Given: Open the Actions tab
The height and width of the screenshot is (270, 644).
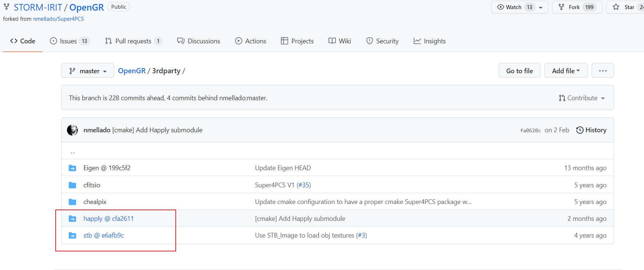Looking at the screenshot, I should (251, 41).
